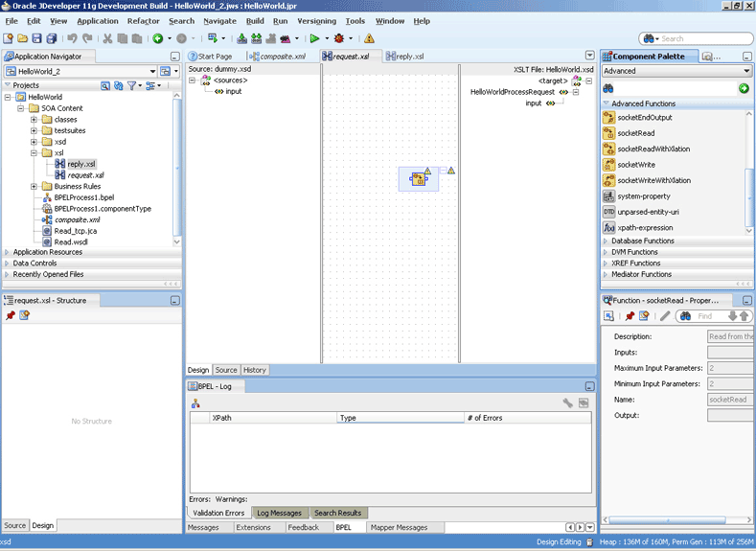Open the Versioning menu

(316, 21)
